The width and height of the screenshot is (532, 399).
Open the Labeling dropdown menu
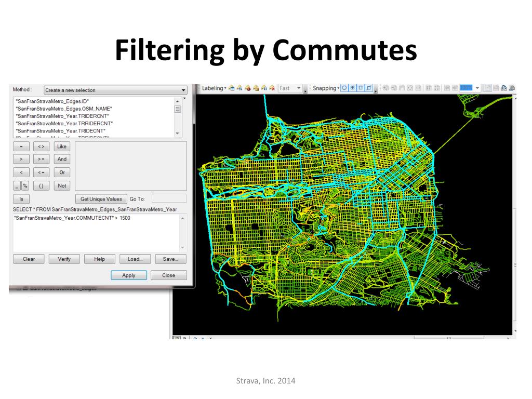point(214,88)
